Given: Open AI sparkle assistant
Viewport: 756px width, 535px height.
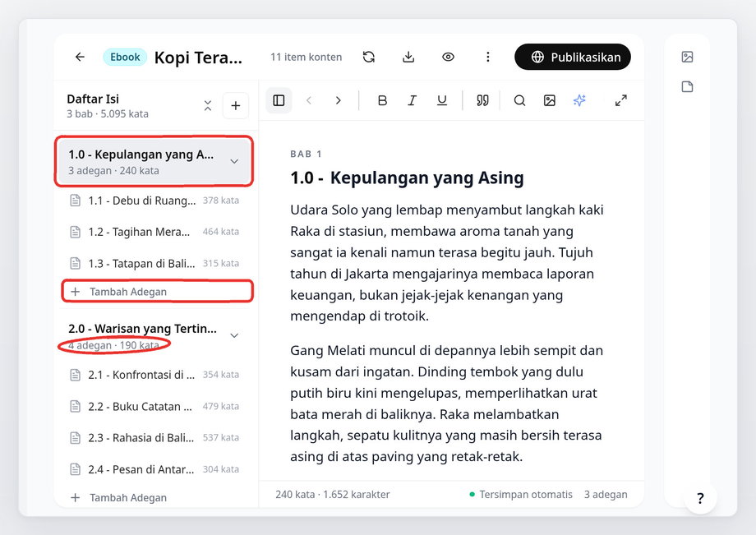Looking at the screenshot, I should 579,100.
